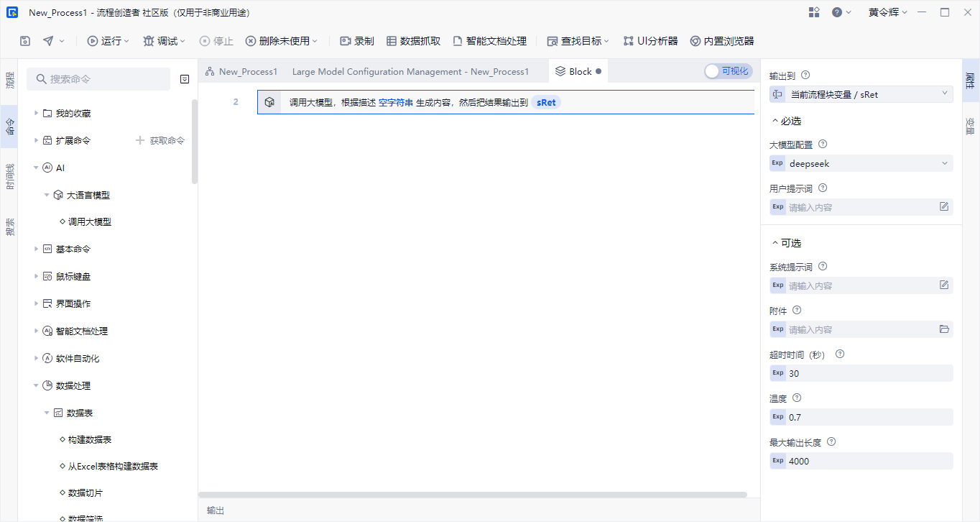Open the 大模型配置 deepseek dropdown
This screenshot has height=522, width=980.
tap(860, 163)
